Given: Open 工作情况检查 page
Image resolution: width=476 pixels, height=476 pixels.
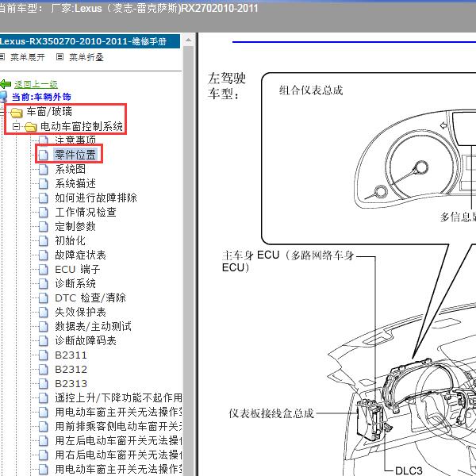Looking at the screenshot, I should click(x=86, y=212).
